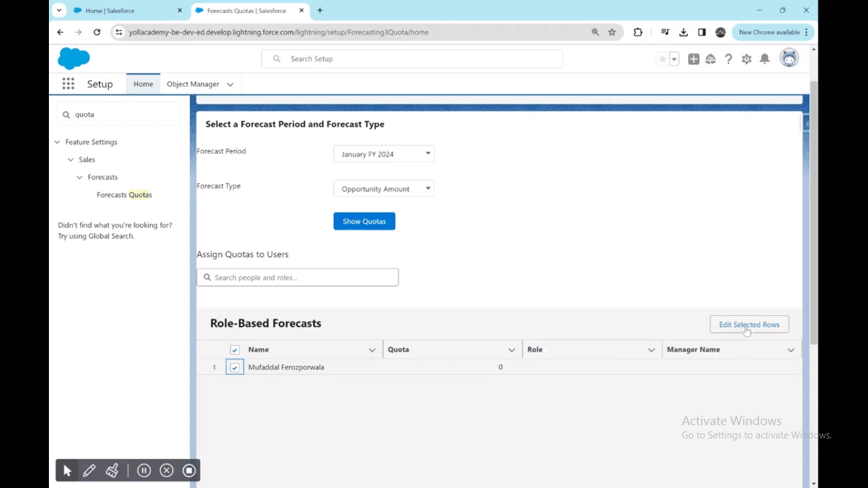Open Chrome downloads icon
The width and height of the screenshot is (868, 488).
coord(684,32)
